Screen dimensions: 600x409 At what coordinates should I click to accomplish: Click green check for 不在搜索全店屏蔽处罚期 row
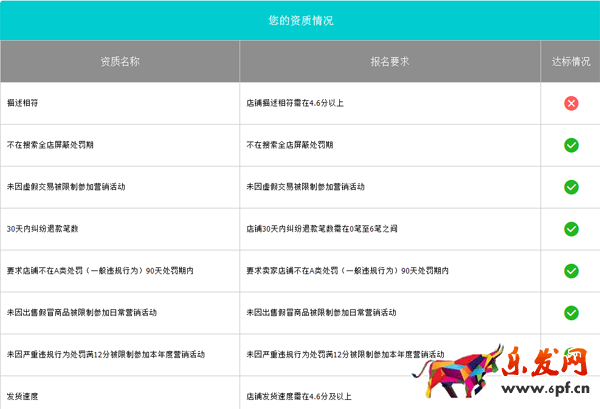(571, 145)
